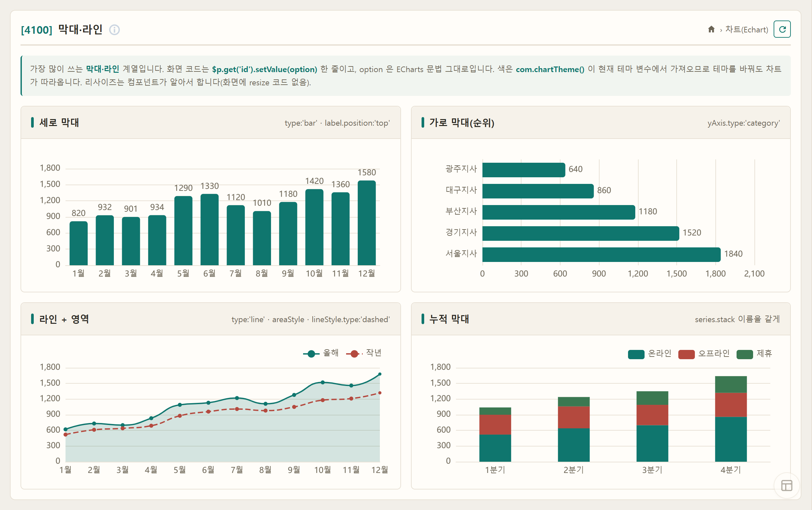Viewport: 812px width, 510px height.
Task: Click the $p.get('id').setValue(option) code text
Action: point(264,69)
